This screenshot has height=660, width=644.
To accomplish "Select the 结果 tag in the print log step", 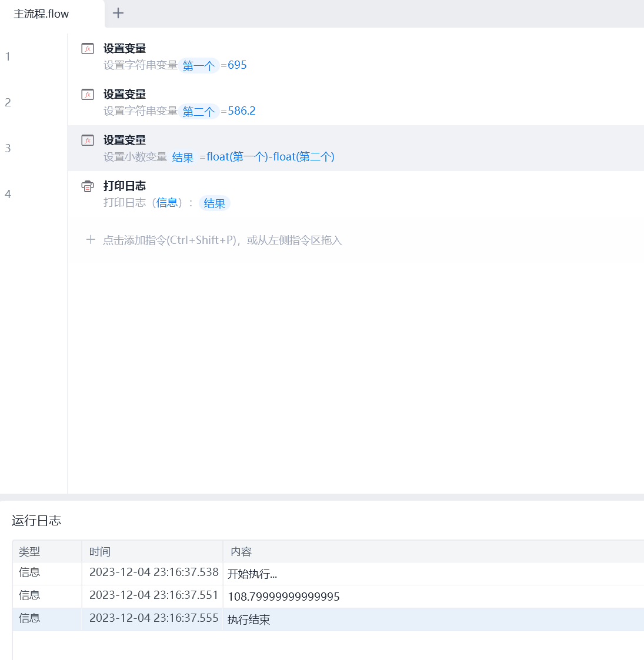I will 215,203.
